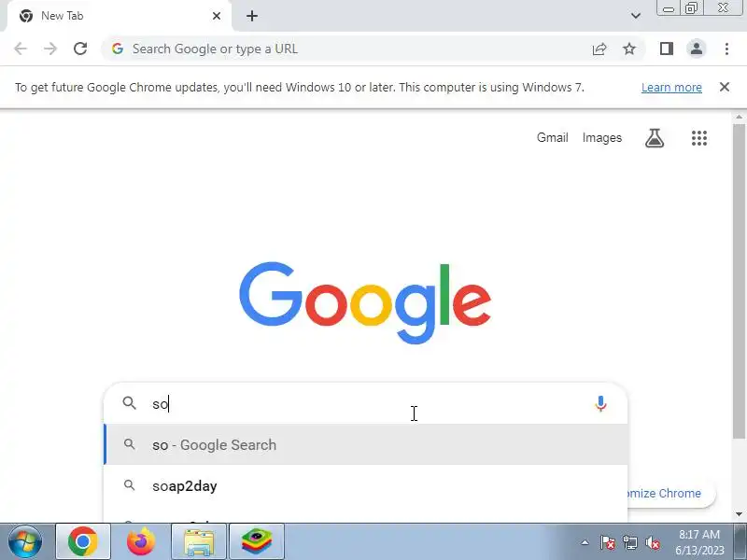Viewport: 747px width, 560px height.
Task: Open the share page icon
Action: pyautogui.click(x=599, y=49)
